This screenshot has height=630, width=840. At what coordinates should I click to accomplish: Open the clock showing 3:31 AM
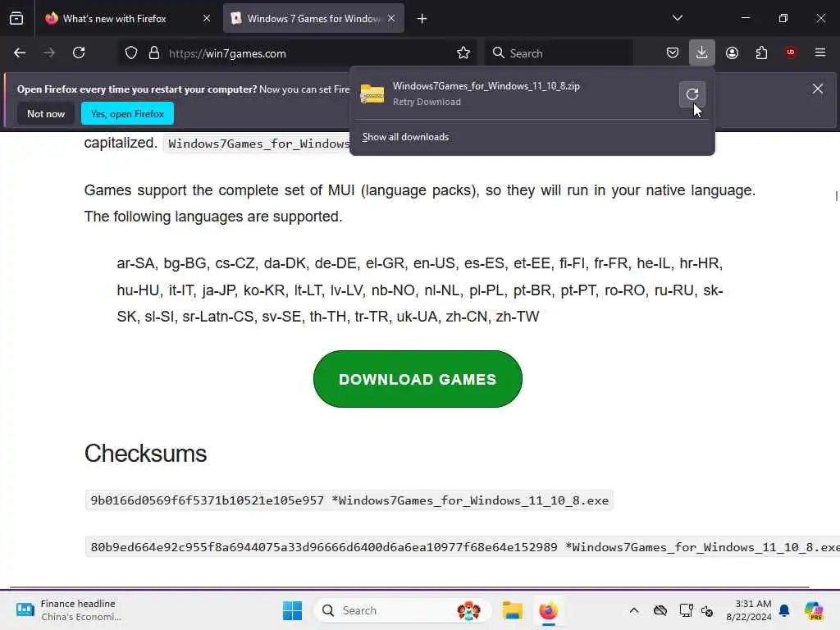click(x=748, y=610)
